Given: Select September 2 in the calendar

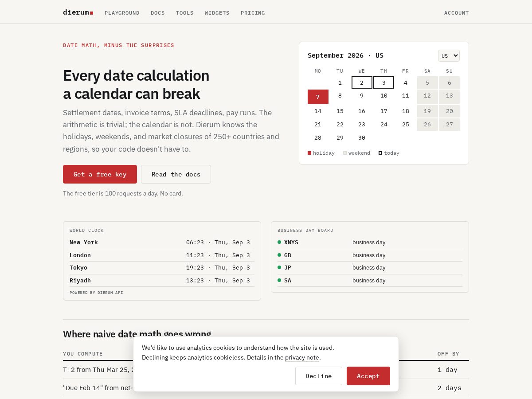Looking at the screenshot, I should 362,82.
